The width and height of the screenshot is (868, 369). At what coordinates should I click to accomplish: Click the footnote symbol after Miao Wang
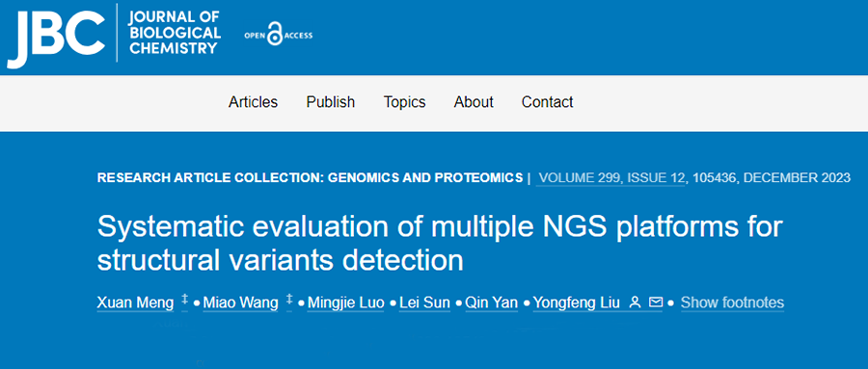coord(289,301)
